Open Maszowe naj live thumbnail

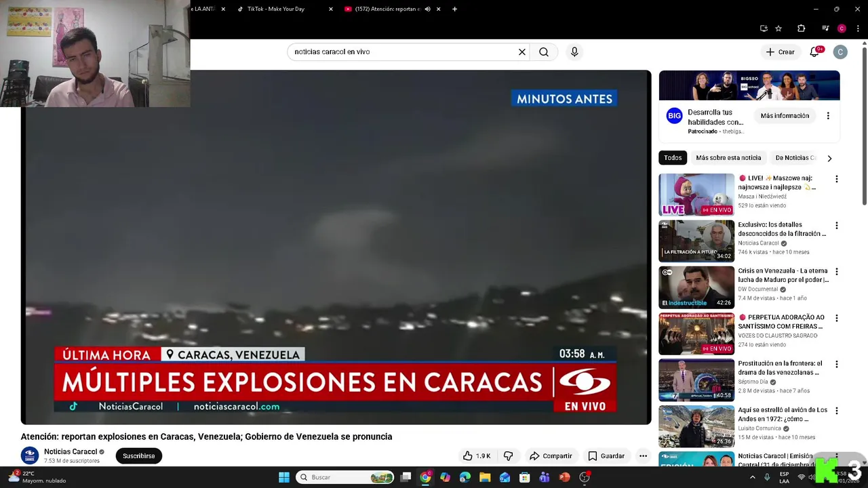[x=696, y=195]
